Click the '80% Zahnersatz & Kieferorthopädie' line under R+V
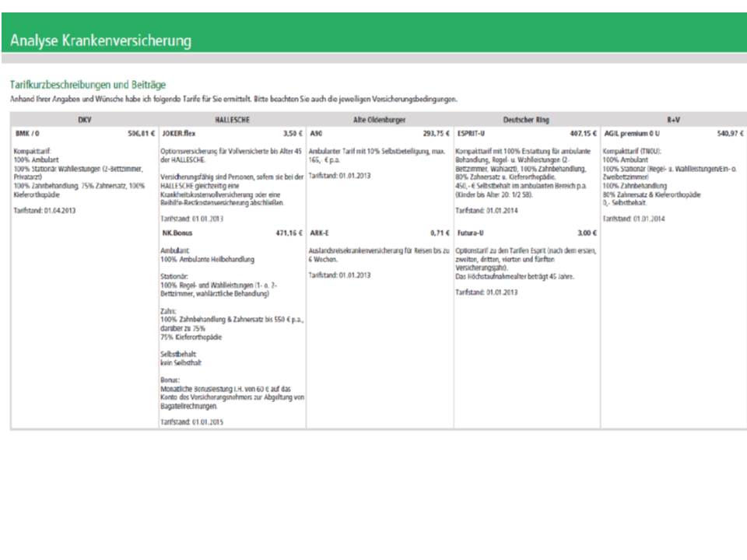This screenshot has height=560, width=747. click(x=651, y=194)
